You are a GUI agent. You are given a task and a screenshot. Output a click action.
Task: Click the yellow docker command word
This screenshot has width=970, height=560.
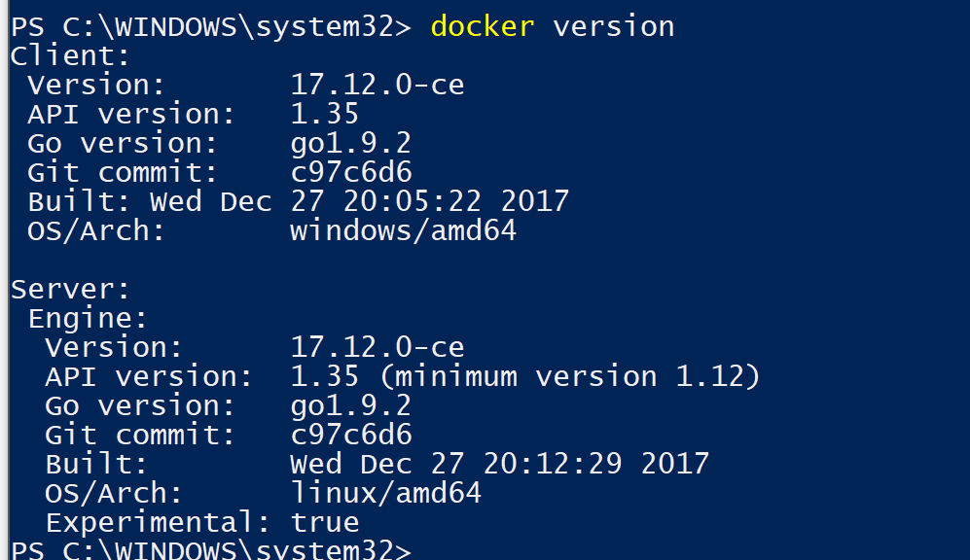point(482,26)
